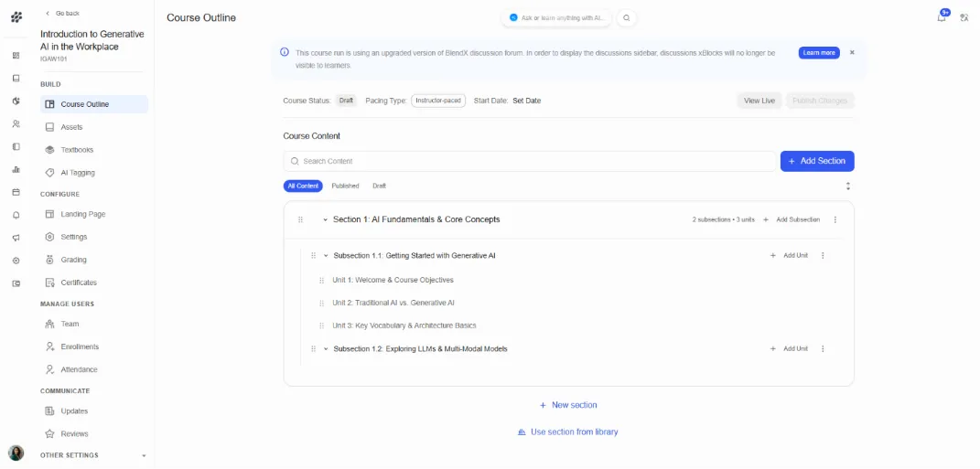
Task: Click Set Date for the start date
Action: point(527,101)
